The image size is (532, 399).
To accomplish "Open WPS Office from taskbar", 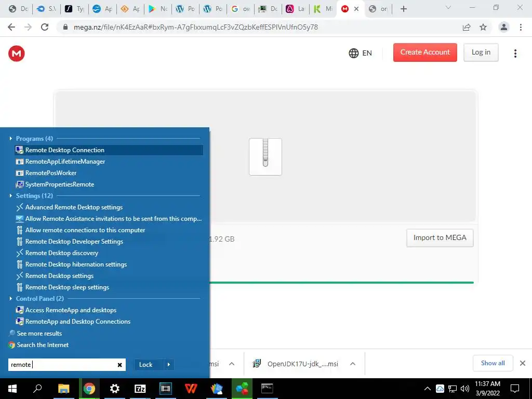I will 191,389.
